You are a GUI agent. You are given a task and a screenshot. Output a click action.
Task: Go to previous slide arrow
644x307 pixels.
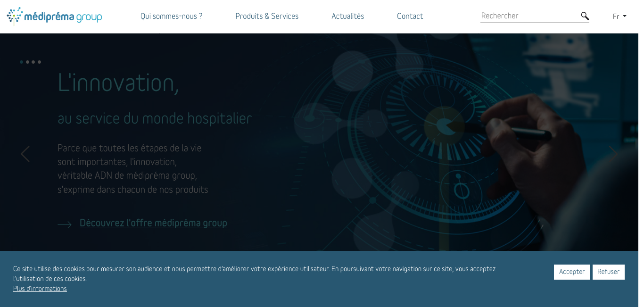click(x=25, y=154)
